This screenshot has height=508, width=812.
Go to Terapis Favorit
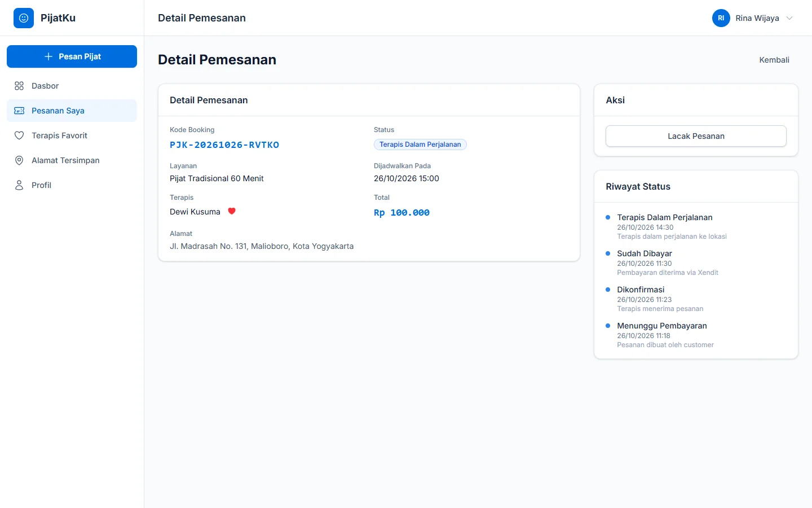72,135
